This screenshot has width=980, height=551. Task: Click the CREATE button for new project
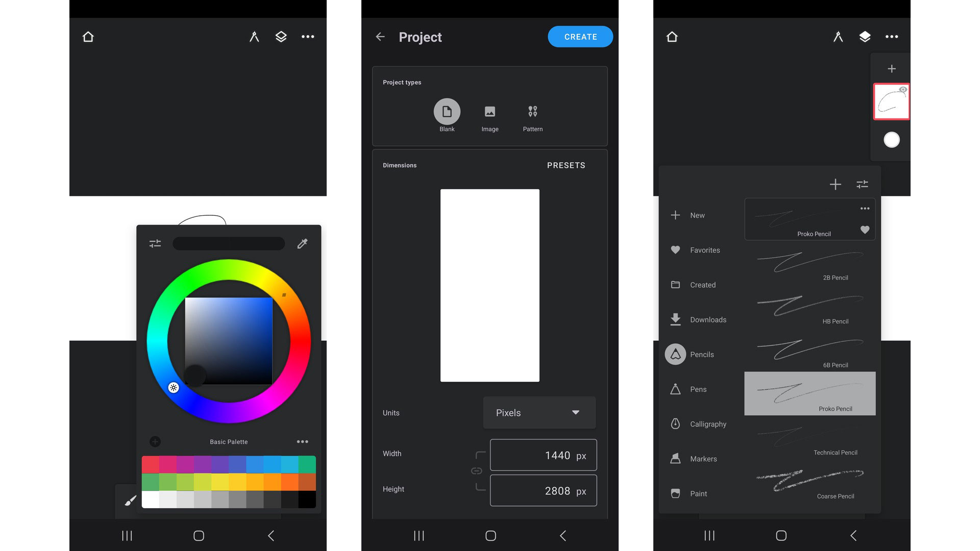click(x=580, y=36)
